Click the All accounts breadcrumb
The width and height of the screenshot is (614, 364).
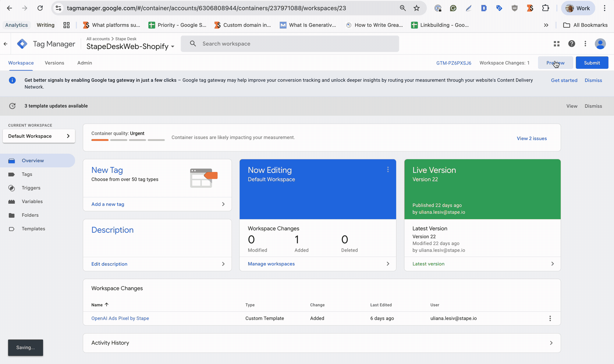pos(98,39)
